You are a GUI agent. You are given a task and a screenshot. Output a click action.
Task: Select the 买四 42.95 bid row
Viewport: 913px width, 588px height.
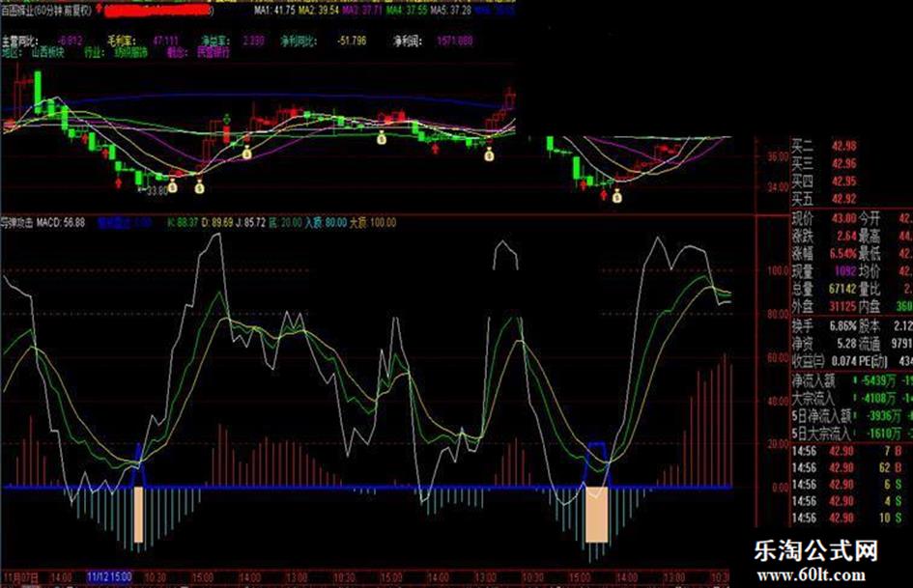[x=824, y=182]
